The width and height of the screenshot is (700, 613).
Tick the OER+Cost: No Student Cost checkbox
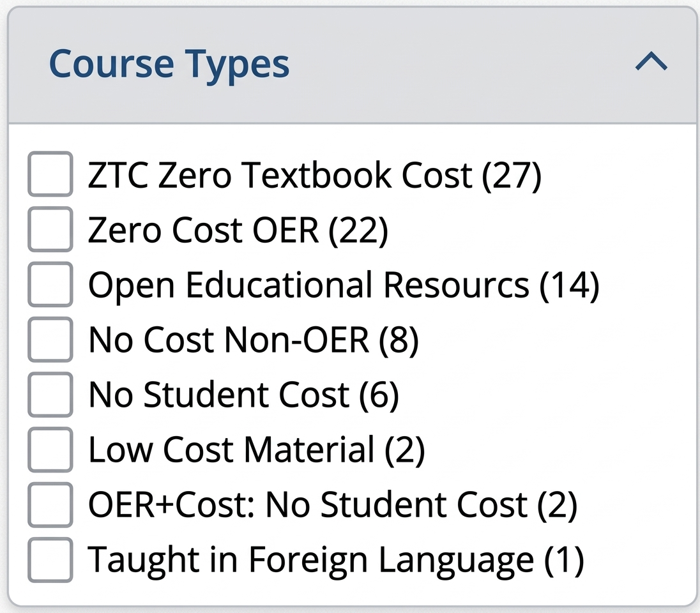[x=50, y=504]
